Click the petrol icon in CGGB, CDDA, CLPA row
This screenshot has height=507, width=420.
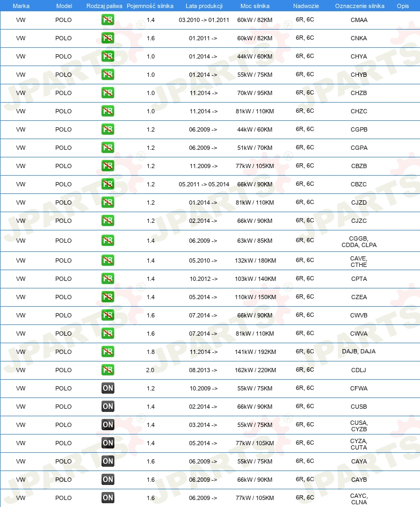pos(107,241)
